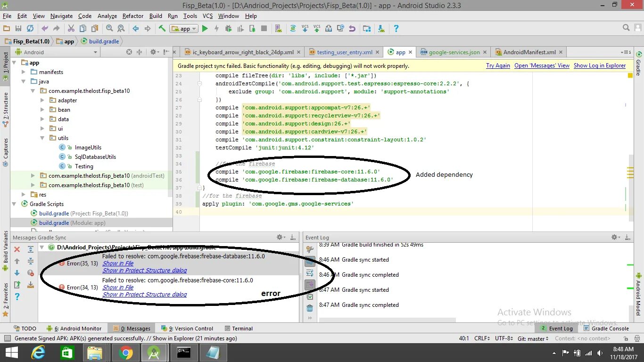Toggle the 7: Structure side tool window

click(x=6, y=110)
